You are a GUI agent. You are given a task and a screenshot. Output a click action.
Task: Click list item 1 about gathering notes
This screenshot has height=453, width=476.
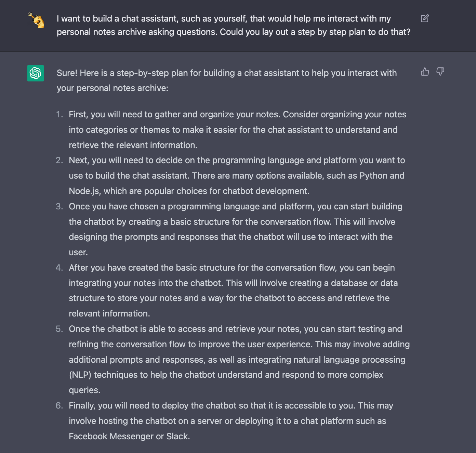point(237,130)
